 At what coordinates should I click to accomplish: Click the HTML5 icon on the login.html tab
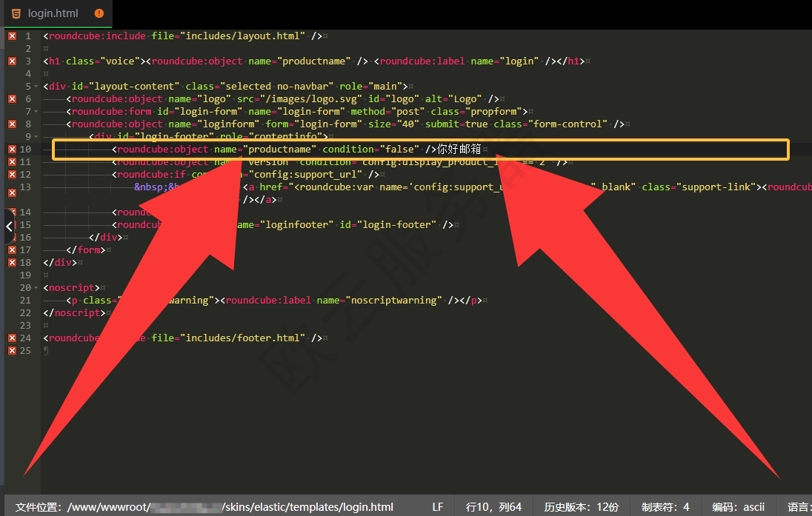(17, 13)
